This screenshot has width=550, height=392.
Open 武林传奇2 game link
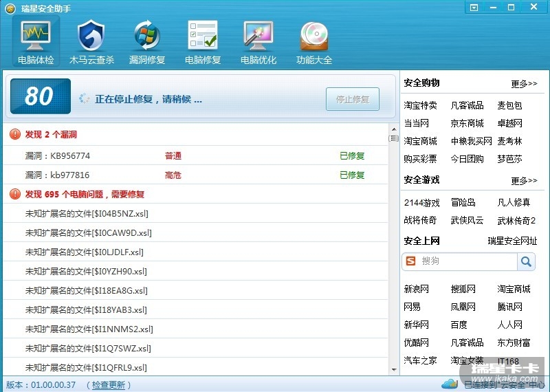pos(516,221)
